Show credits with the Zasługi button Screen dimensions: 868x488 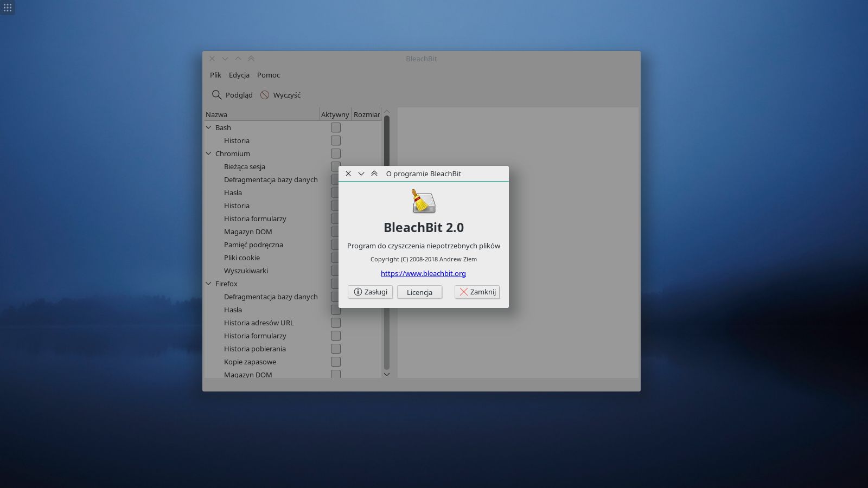pyautogui.click(x=370, y=292)
